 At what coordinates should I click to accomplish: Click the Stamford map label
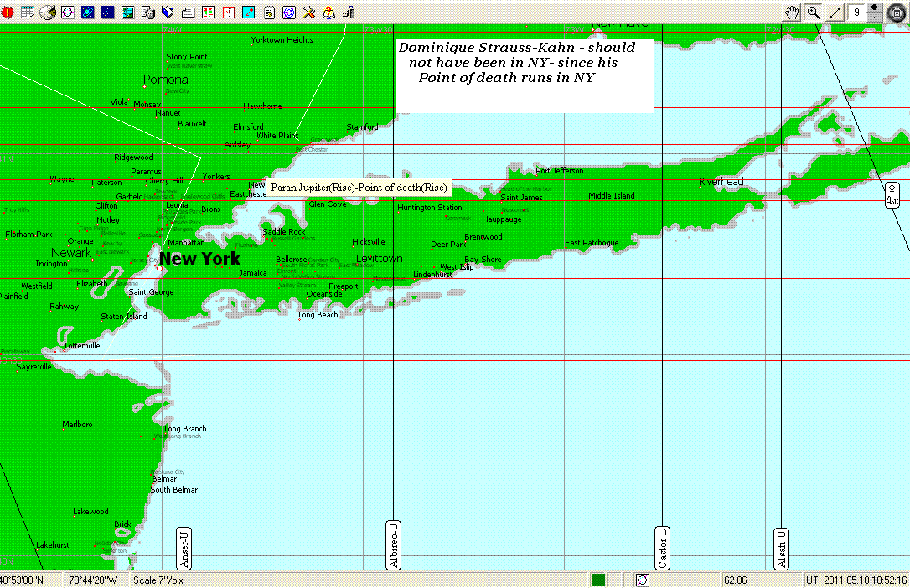pos(362,127)
